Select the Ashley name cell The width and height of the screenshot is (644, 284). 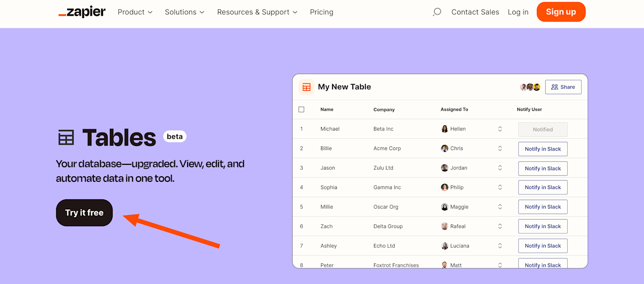(x=328, y=246)
